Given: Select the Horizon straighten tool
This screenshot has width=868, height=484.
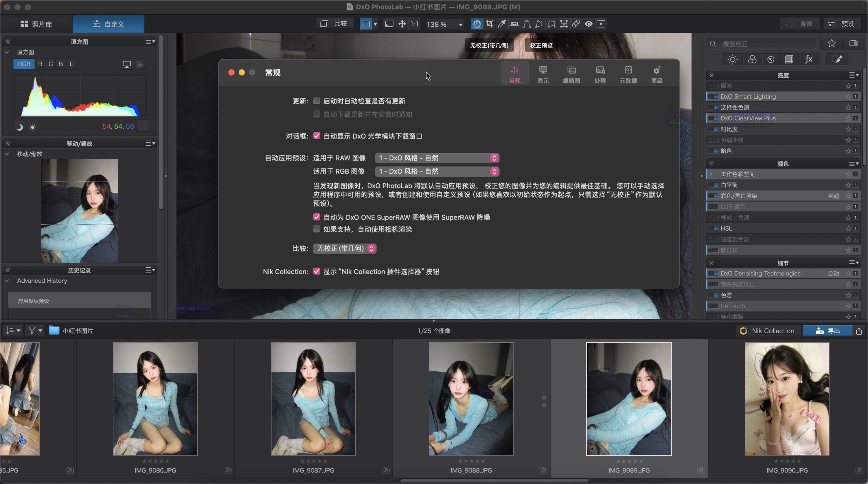Looking at the screenshot, I should click(x=514, y=24).
